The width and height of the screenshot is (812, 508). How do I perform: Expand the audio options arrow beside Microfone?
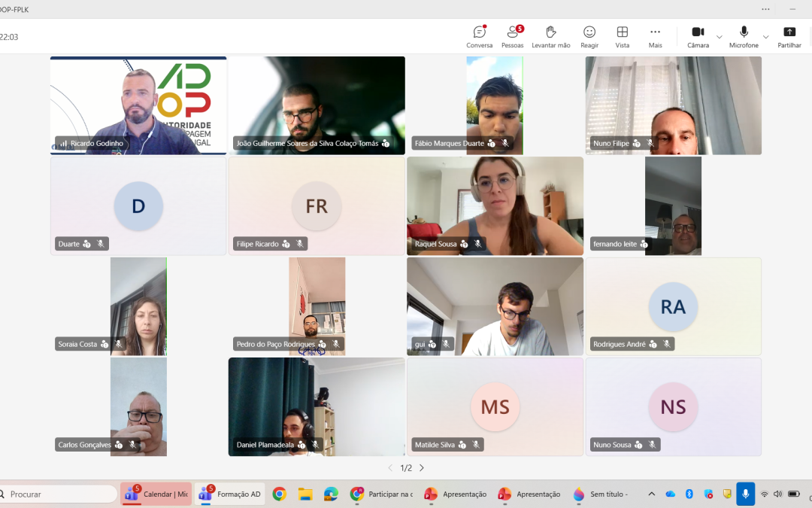click(766, 37)
